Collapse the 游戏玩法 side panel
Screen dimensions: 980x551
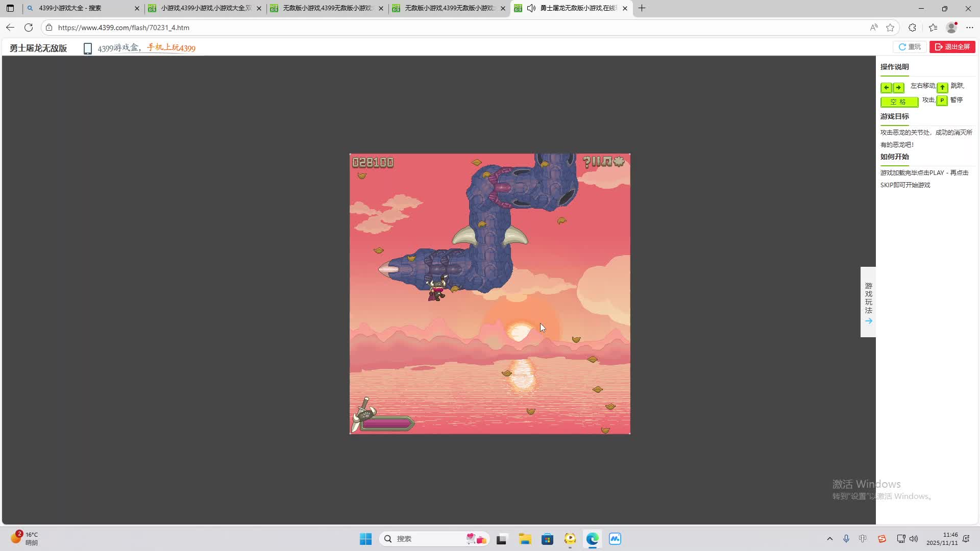(x=868, y=302)
